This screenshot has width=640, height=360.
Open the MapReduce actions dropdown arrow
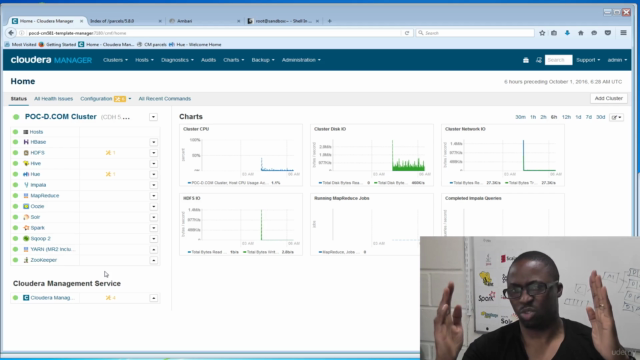click(153, 196)
